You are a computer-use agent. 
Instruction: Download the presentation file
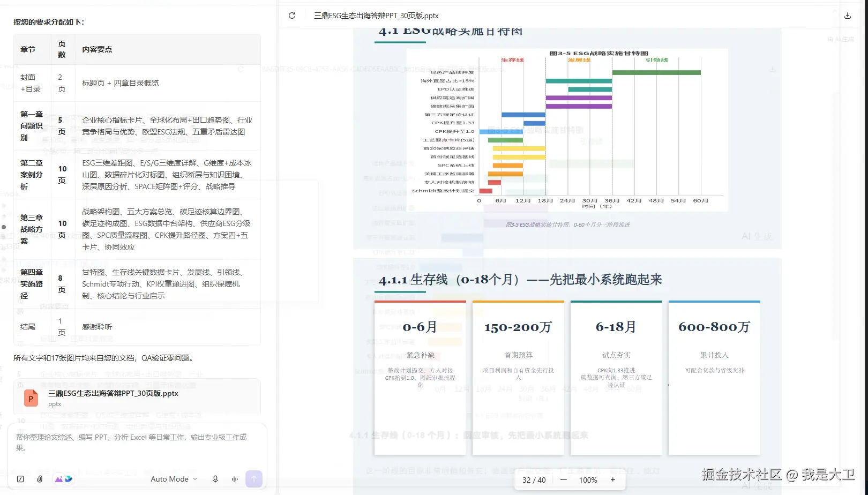click(x=848, y=16)
